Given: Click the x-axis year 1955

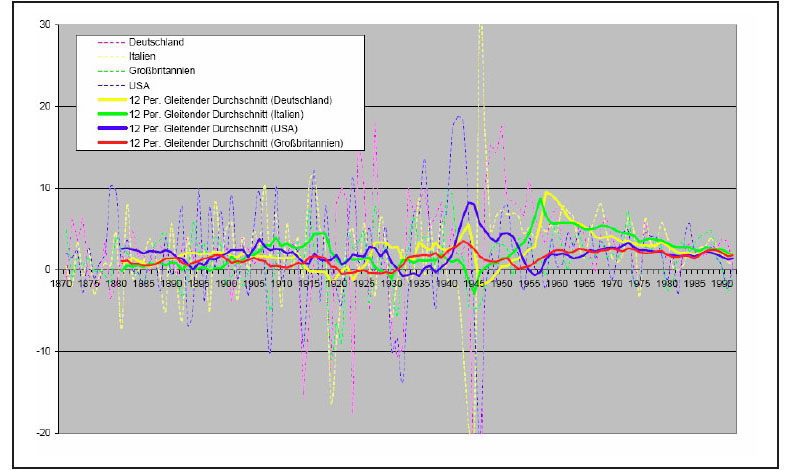Looking at the screenshot, I should 529,284.
